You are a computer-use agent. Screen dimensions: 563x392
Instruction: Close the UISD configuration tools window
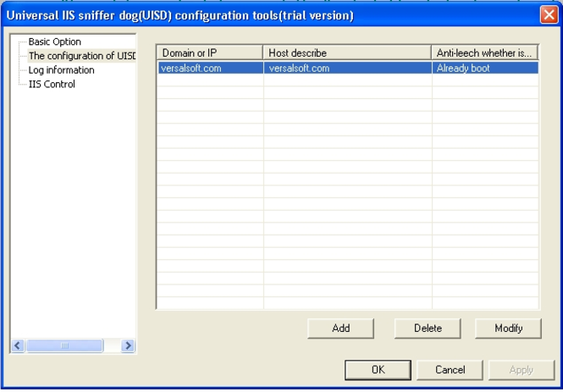click(x=549, y=15)
